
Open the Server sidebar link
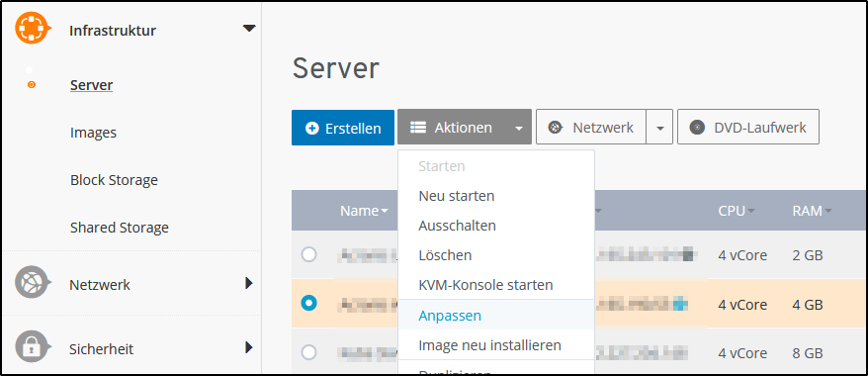tap(91, 85)
